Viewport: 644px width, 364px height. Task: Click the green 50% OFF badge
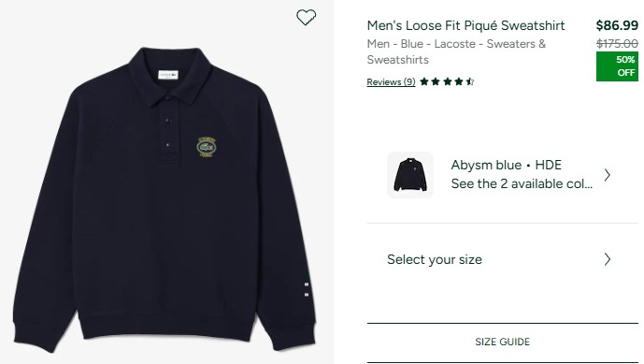pos(617,66)
